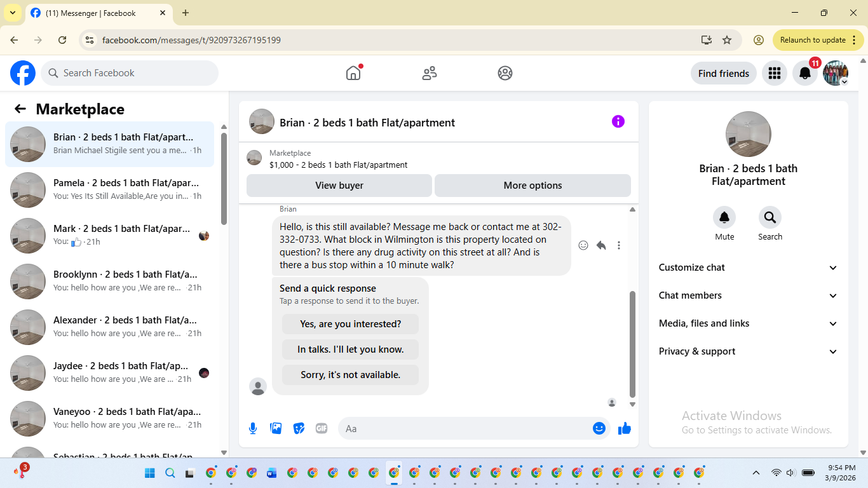Click the conversation list vertical scrollbar

coord(224,178)
